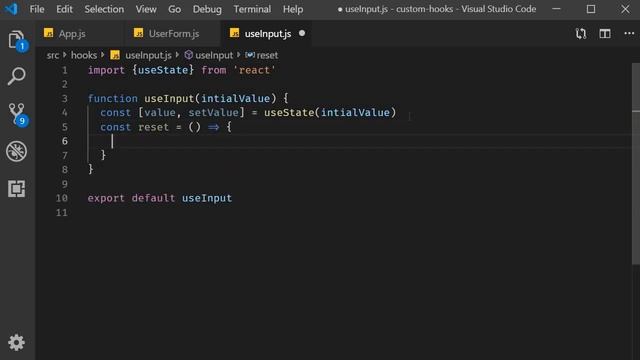Click 'reset' identifier on line 5
This screenshot has width=640, height=360.
(x=153, y=127)
